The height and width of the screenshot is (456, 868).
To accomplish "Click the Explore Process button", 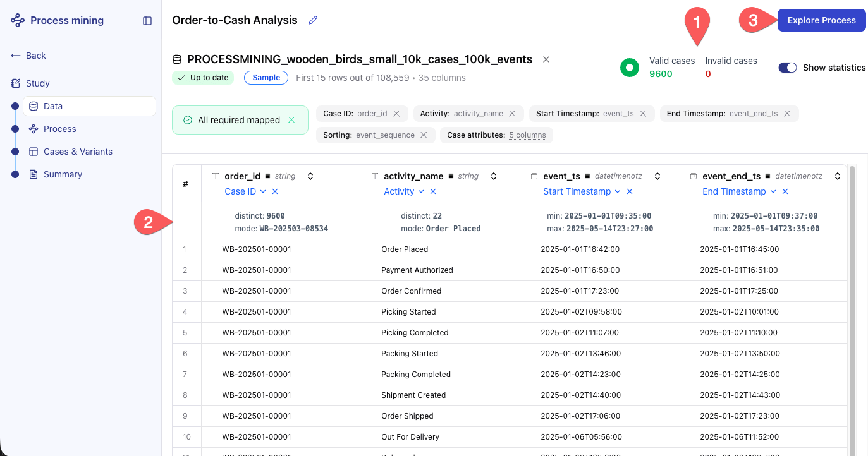I will point(821,20).
